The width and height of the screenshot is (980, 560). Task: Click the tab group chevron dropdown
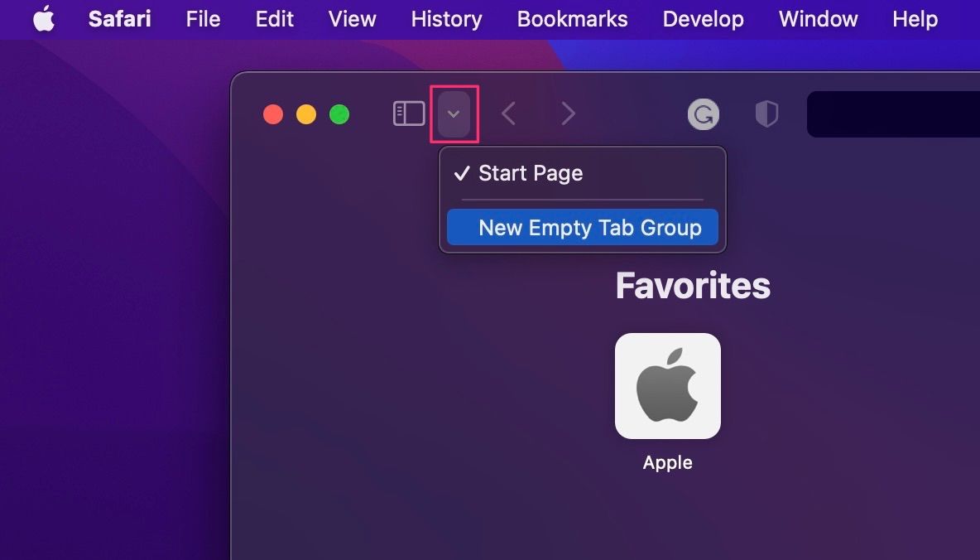coord(454,113)
